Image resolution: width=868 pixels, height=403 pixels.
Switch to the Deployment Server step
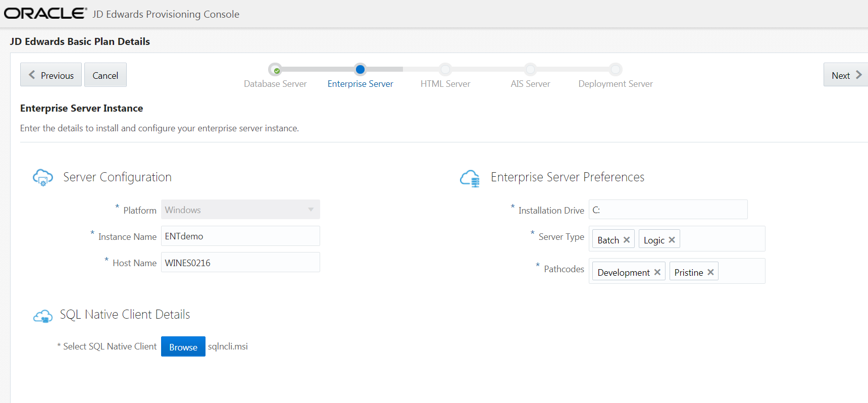point(616,84)
